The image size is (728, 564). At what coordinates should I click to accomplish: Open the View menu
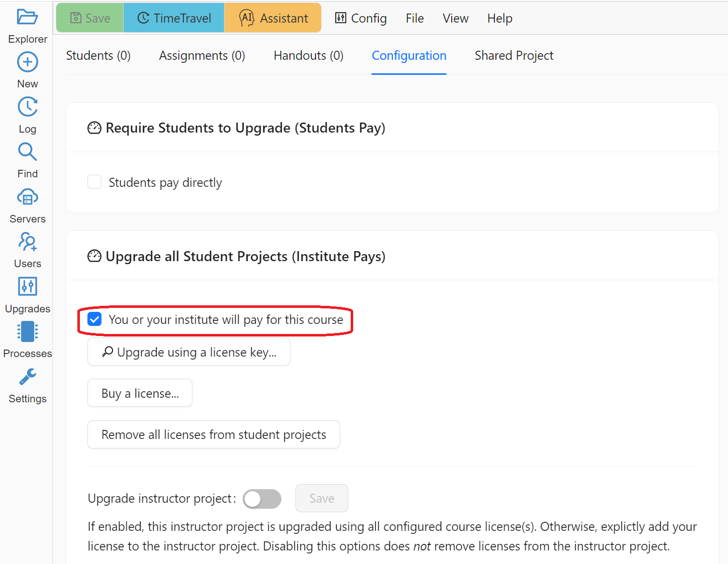[x=455, y=19]
